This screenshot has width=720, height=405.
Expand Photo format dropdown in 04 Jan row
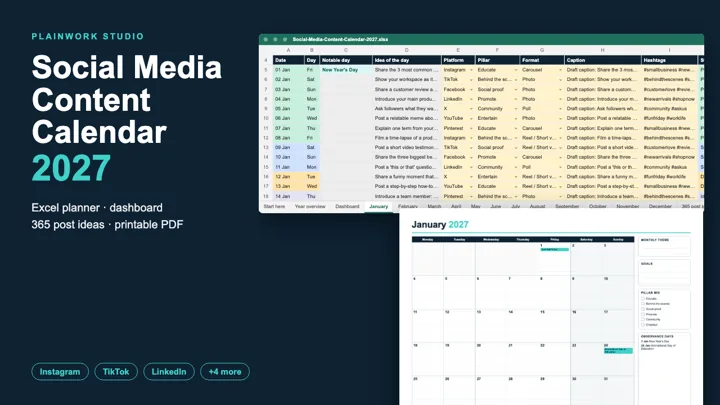pos(560,99)
